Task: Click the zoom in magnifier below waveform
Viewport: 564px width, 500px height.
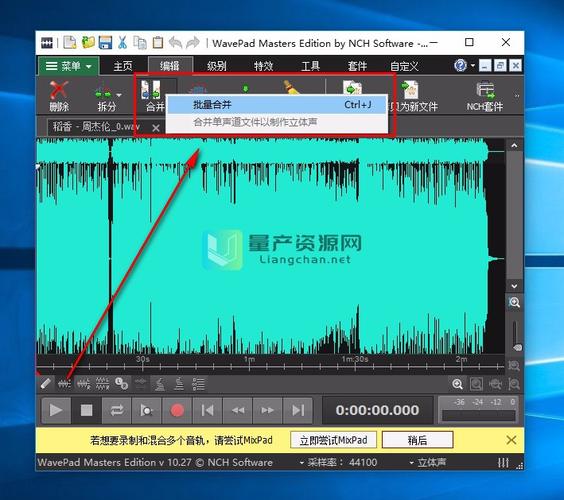Action: tap(457, 384)
